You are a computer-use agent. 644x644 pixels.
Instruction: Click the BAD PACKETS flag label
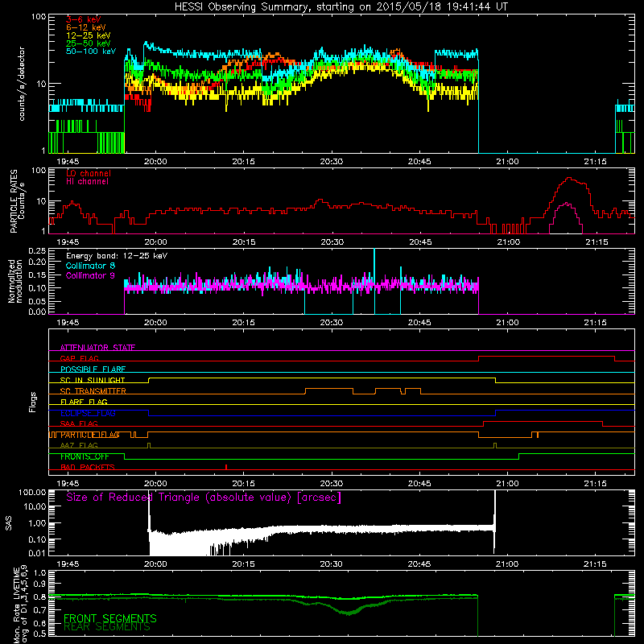88,467
